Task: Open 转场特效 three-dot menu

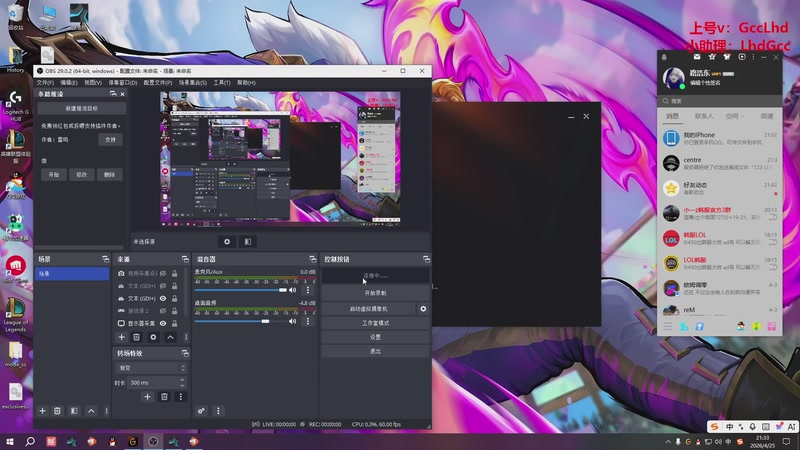Action: pos(181,396)
